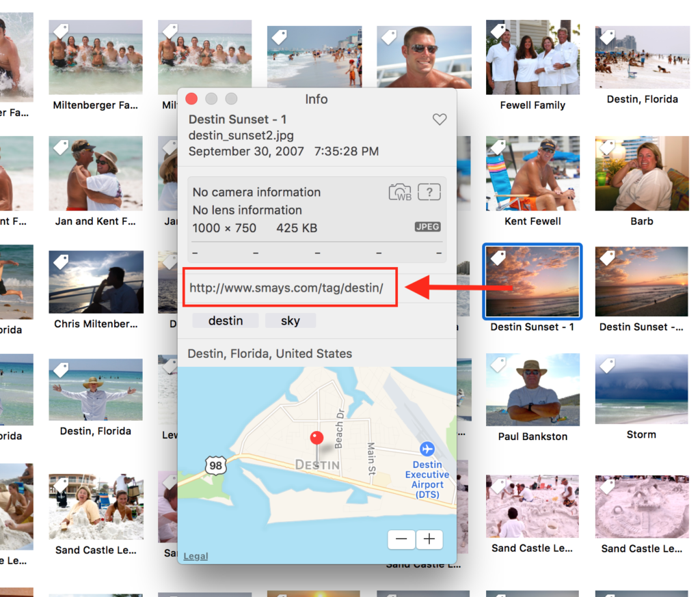Select the Jan and Kent Fewell thumbnail
This screenshot has width=700, height=597.
point(96,173)
